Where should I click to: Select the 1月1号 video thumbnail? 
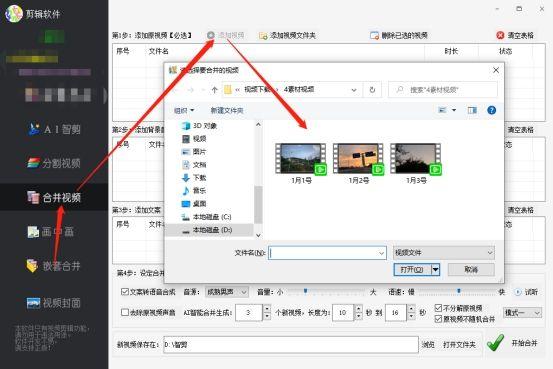301,163
